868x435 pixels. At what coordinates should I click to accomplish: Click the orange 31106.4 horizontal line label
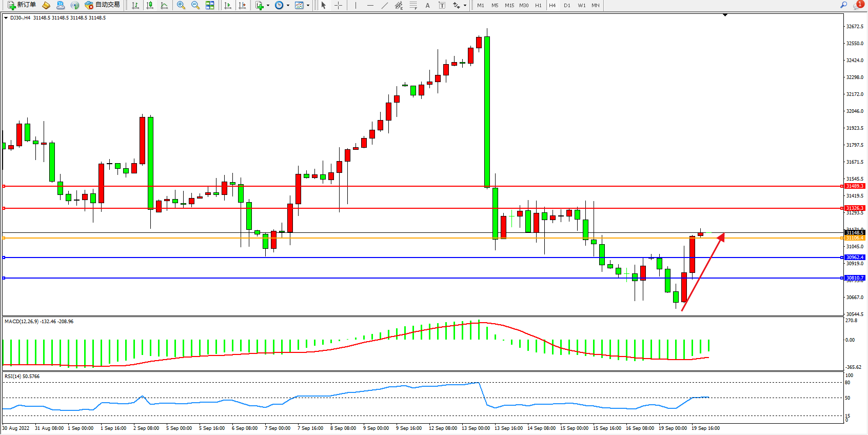(x=855, y=238)
